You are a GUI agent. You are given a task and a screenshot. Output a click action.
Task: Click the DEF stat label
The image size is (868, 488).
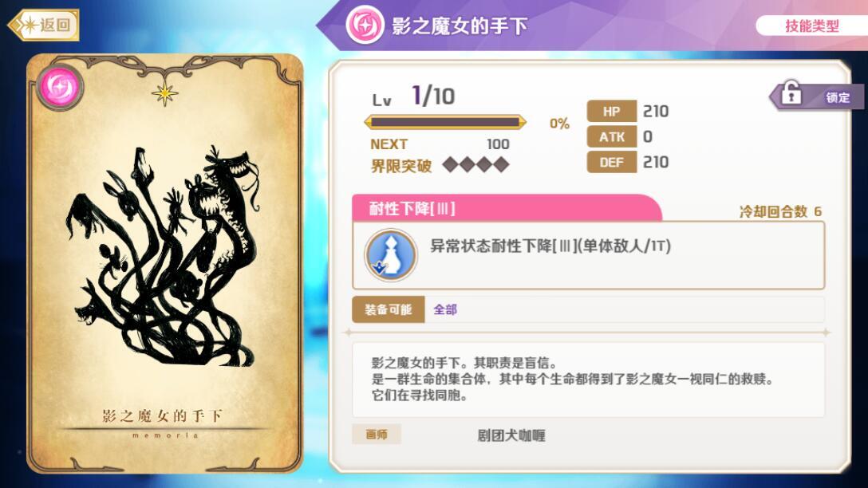pos(611,162)
